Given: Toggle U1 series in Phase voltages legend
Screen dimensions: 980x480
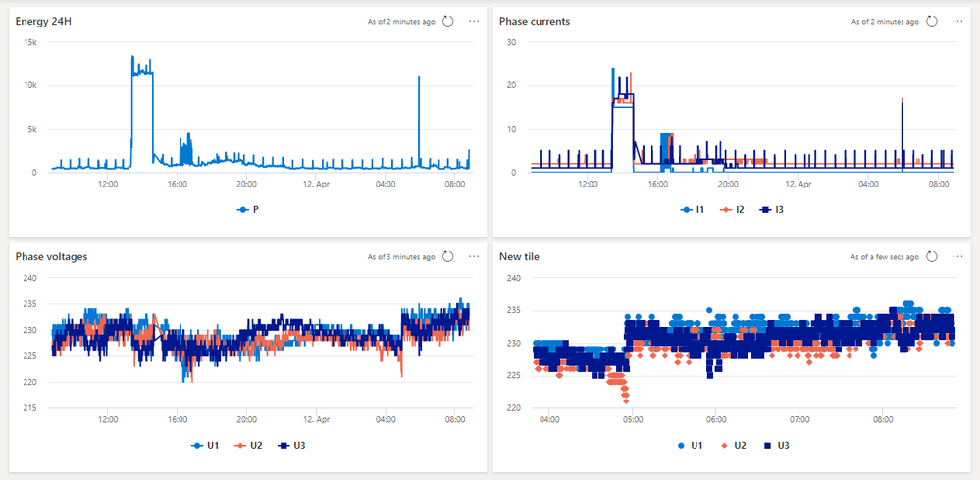Looking at the screenshot, I should point(207,445).
